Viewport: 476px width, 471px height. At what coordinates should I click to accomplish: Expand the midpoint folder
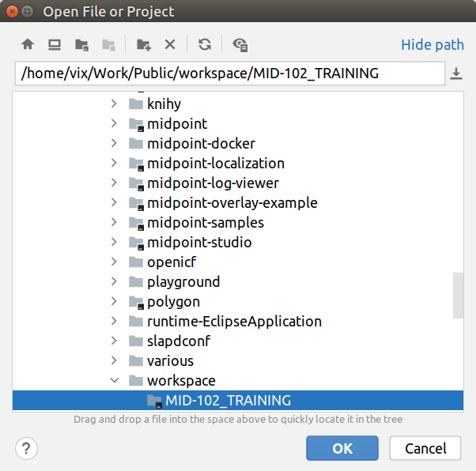point(114,123)
